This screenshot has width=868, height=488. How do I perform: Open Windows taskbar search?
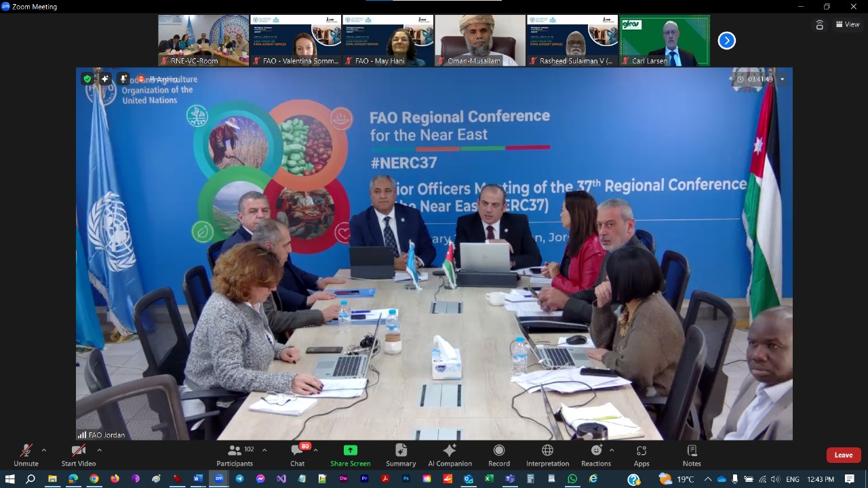coord(31,479)
